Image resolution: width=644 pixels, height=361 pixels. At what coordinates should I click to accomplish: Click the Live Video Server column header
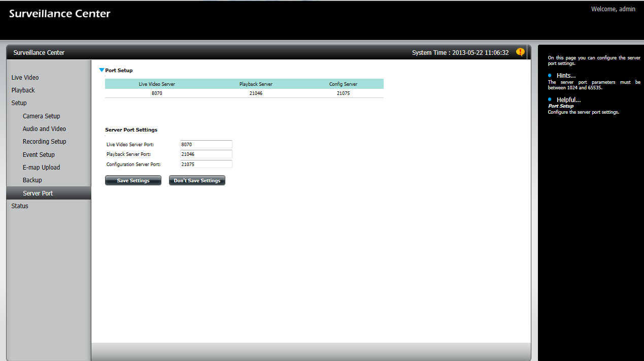tap(157, 84)
